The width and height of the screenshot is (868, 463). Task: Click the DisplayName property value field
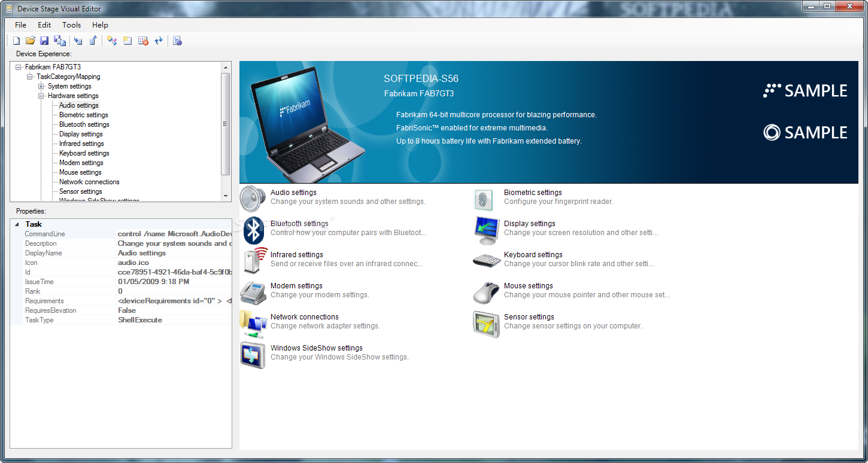[x=174, y=253]
